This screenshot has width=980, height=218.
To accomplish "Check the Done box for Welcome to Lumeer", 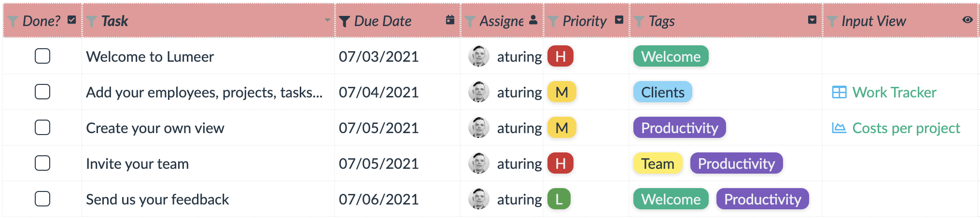I will point(42,56).
